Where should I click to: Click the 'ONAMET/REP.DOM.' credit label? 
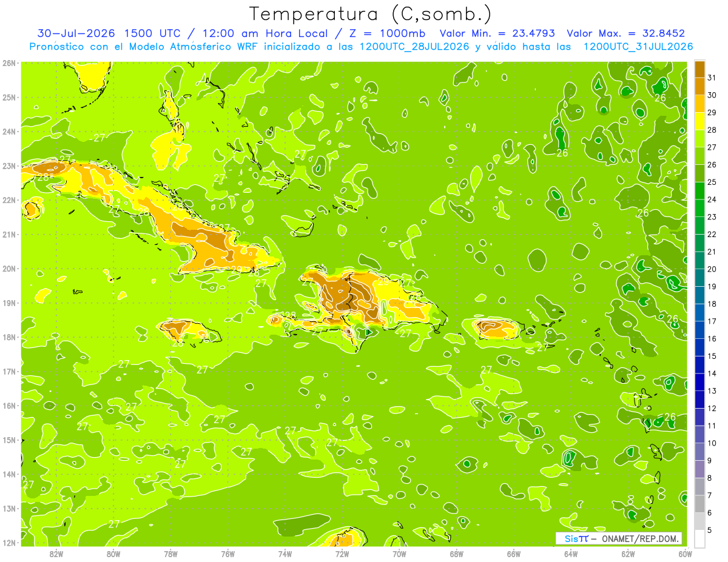point(641,539)
